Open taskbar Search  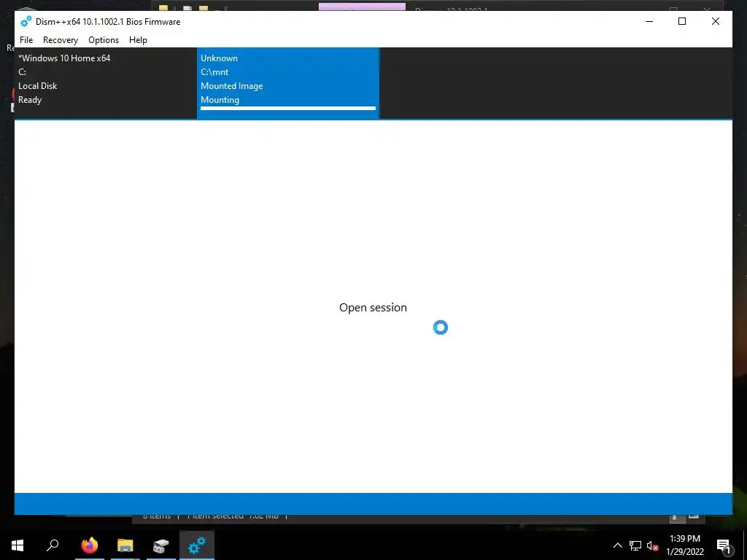(53, 545)
